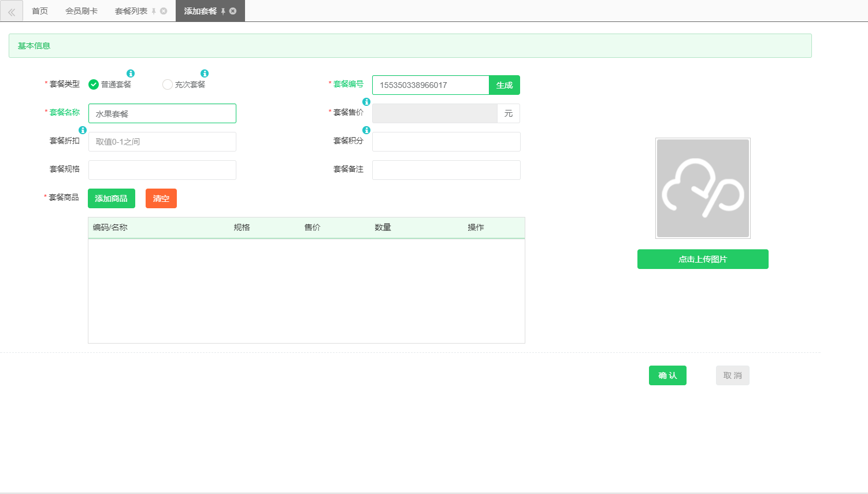Click the 基本信息 section header
This screenshot has height=494, width=868.
coord(410,46)
